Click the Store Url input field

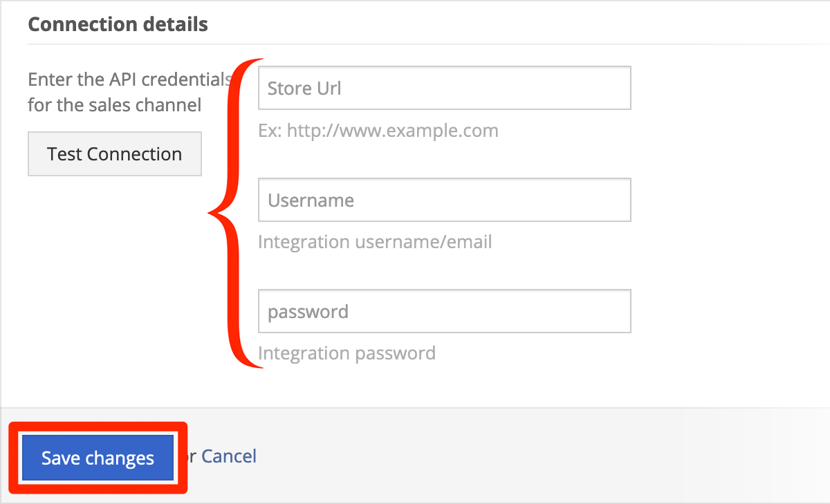(445, 88)
